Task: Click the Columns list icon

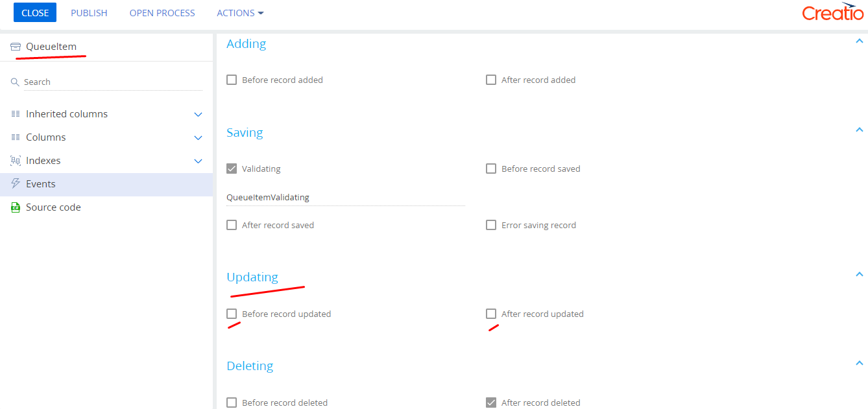Action: tap(16, 137)
